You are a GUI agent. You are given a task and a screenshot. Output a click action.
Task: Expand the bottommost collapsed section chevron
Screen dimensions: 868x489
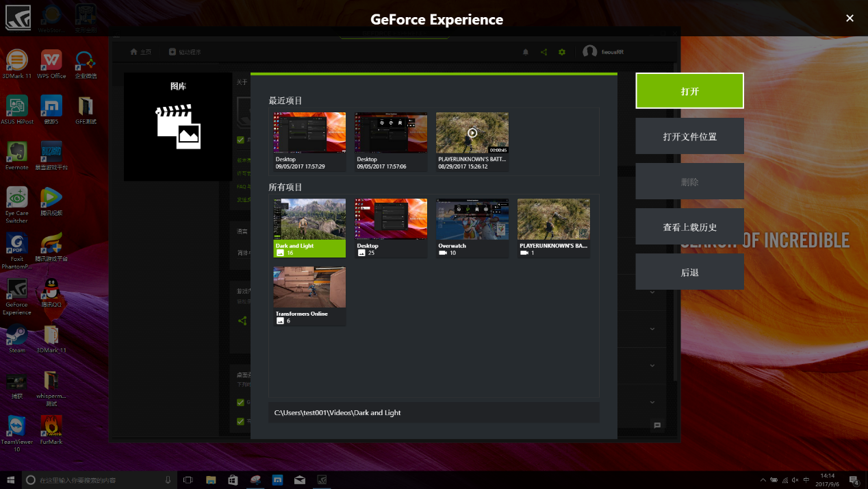tap(652, 402)
